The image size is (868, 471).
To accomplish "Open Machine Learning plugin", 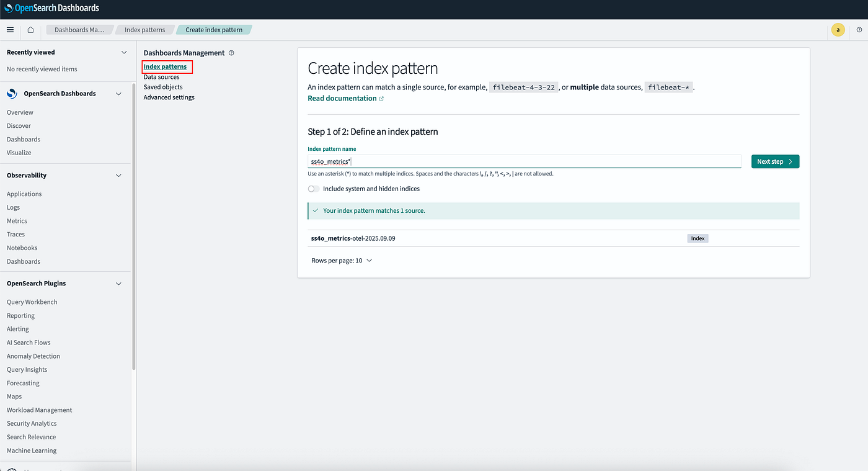I will coord(32,451).
